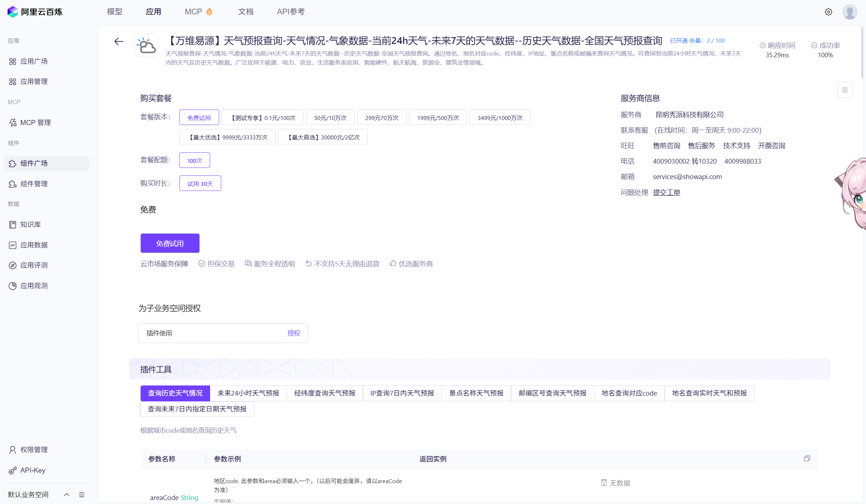Open settings gear icon

pos(828,12)
